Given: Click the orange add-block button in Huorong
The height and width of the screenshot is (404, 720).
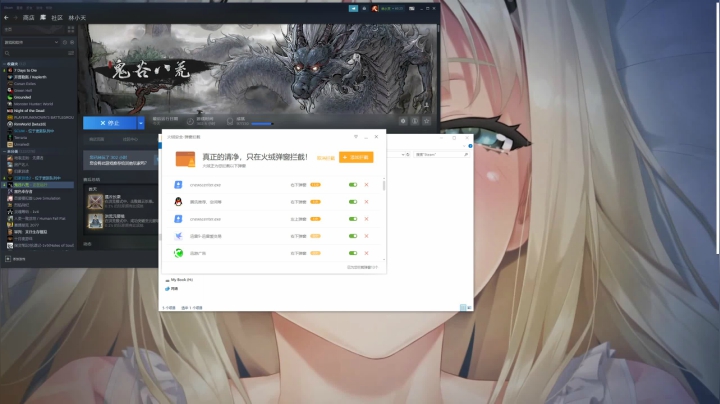Looking at the screenshot, I should tap(356, 157).
